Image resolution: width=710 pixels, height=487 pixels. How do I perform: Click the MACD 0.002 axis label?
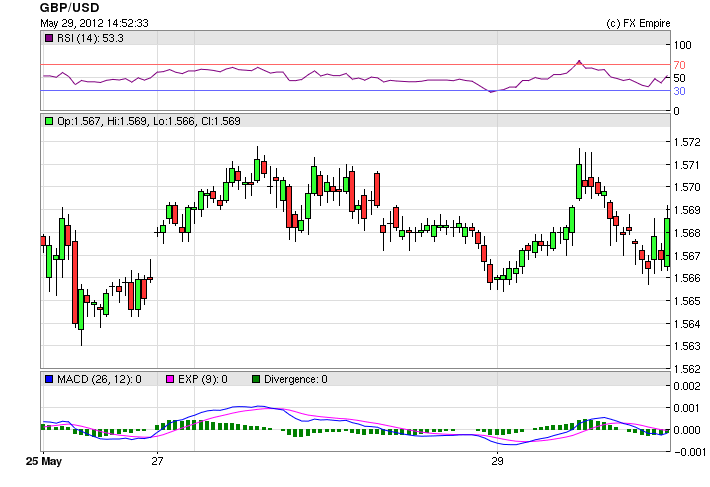687,386
